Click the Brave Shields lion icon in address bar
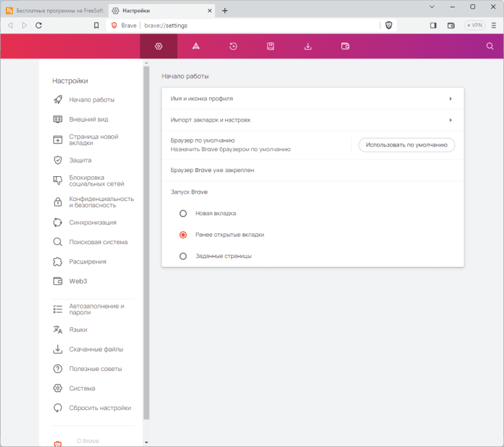The image size is (504, 447). (x=388, y=26)
